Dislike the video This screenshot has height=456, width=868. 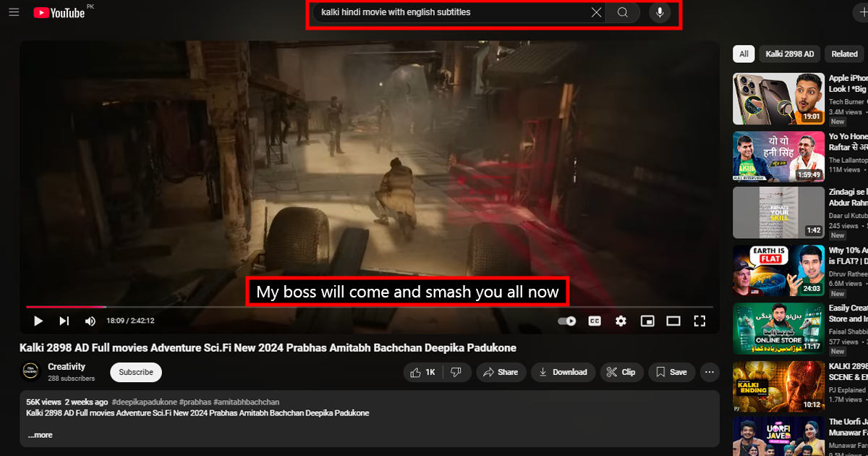click(x=456, y=372)
